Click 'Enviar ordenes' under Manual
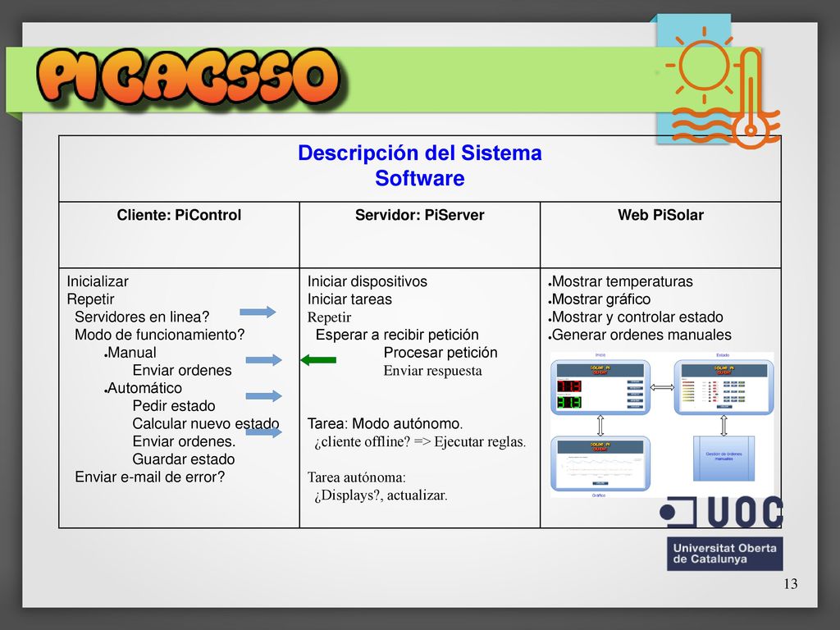Viewport: 840px width, 630px height. coord(182,370)
